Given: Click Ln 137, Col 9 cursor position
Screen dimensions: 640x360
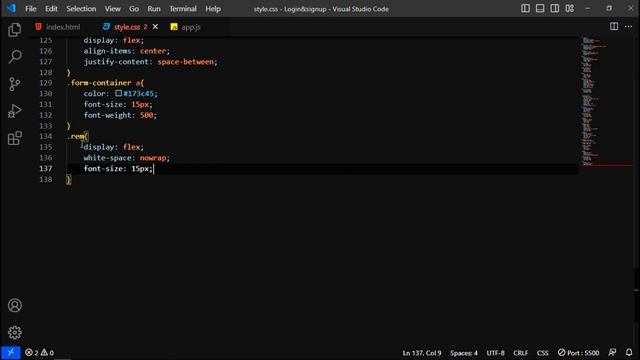Looking at the screenshot, I should (422, 353).
